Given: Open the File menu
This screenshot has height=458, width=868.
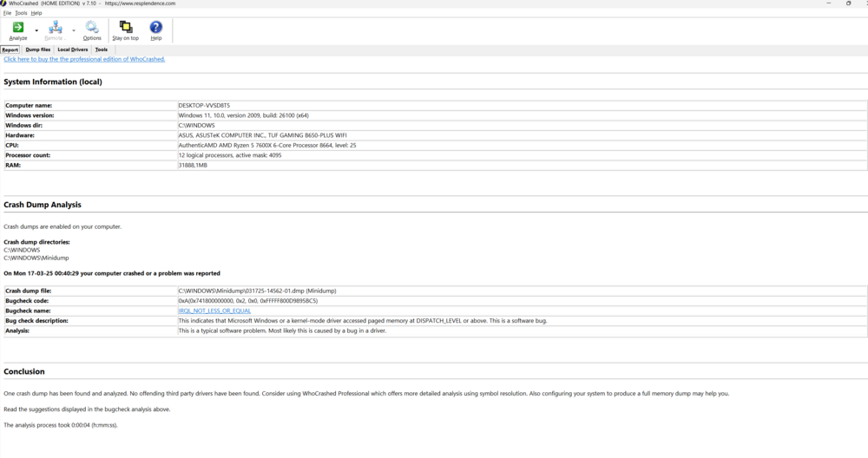Looking at the screenshot, I should [x=8, y=13].
